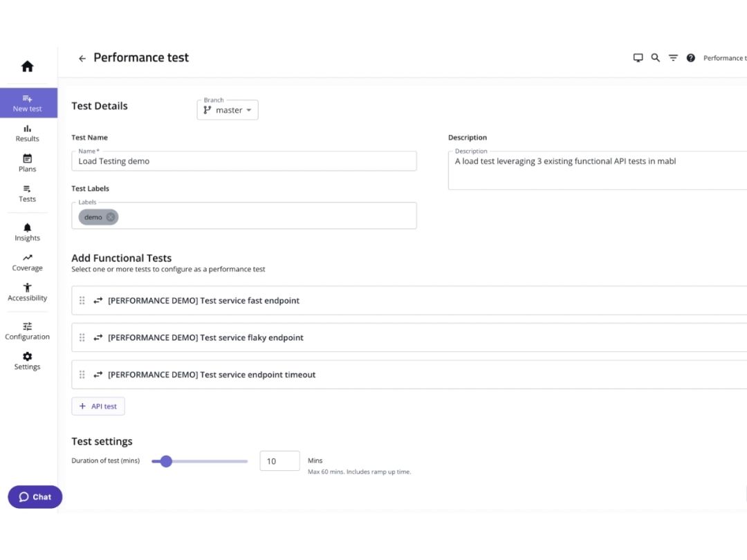747x560 pixels.
Task: Open Insights bell icon in sidebar
Action: pyautogui.click(x=27, y=227)
